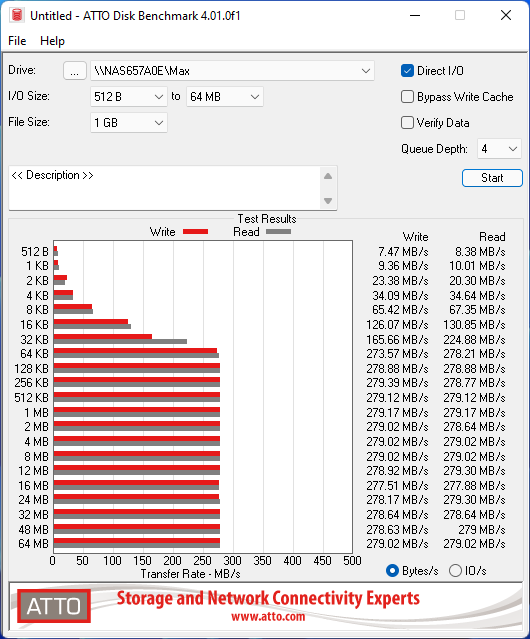The image size is (530, 639).
Task: Click the 64 KB row label in chart
Action: pyautogui.click(x=34, y=354)
